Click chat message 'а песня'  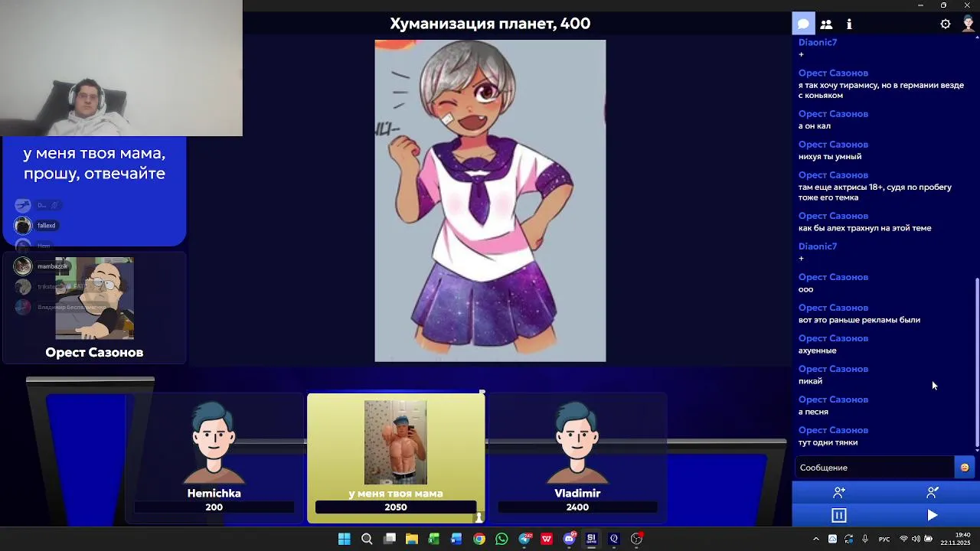pyautogui.click(x=813, y=412)
